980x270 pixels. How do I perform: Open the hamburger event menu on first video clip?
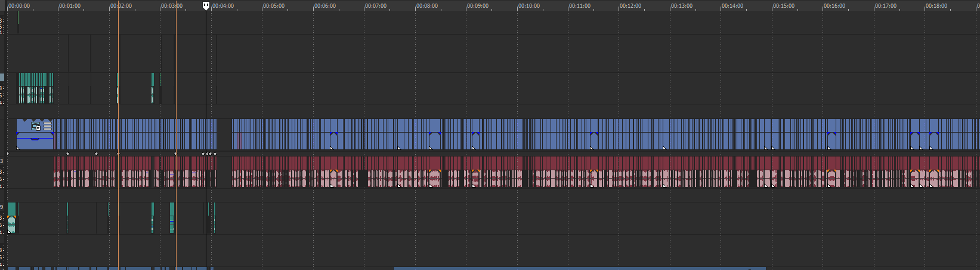coord(48,126)
